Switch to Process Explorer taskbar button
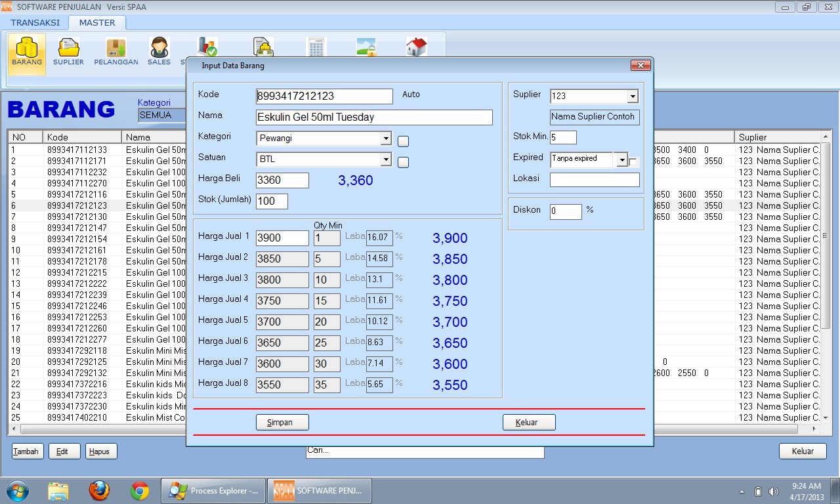 [213, 491]
